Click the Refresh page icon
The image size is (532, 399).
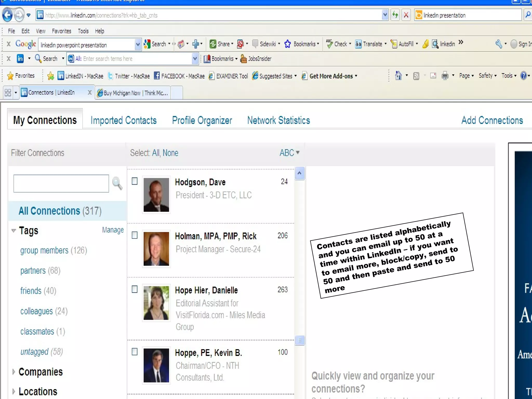coord(395,15)
